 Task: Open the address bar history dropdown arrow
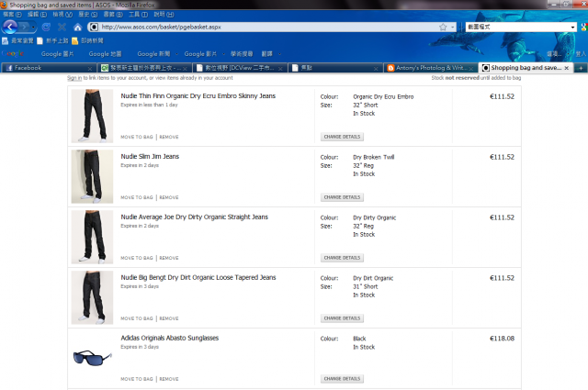tap(452, 27)
